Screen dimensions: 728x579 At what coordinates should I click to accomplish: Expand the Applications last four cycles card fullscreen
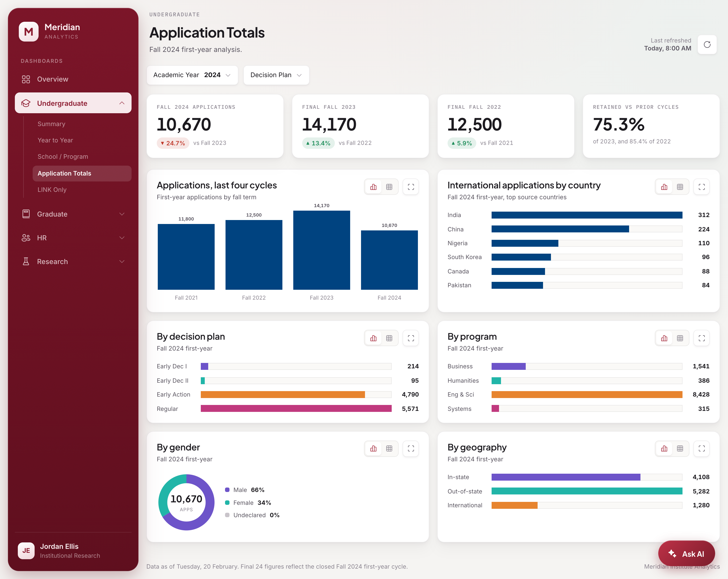pos(411,187)
